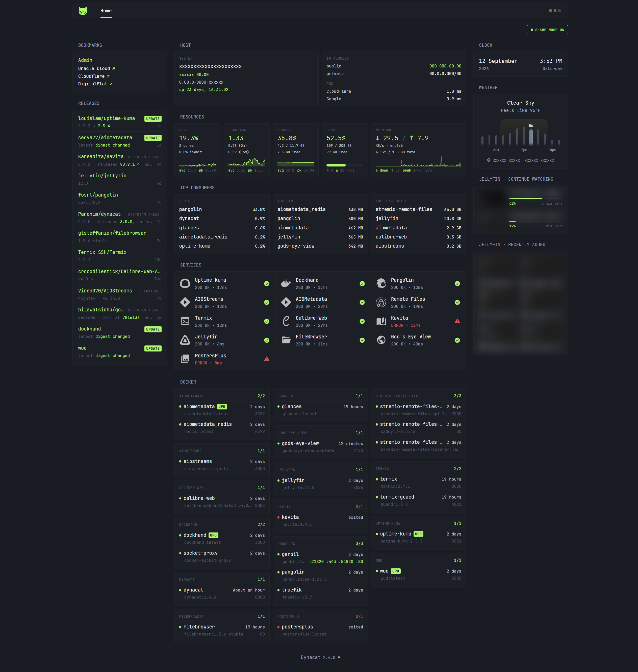
Task: Click UPD badge on uptime-kuma container
Action: pos(418,534)
